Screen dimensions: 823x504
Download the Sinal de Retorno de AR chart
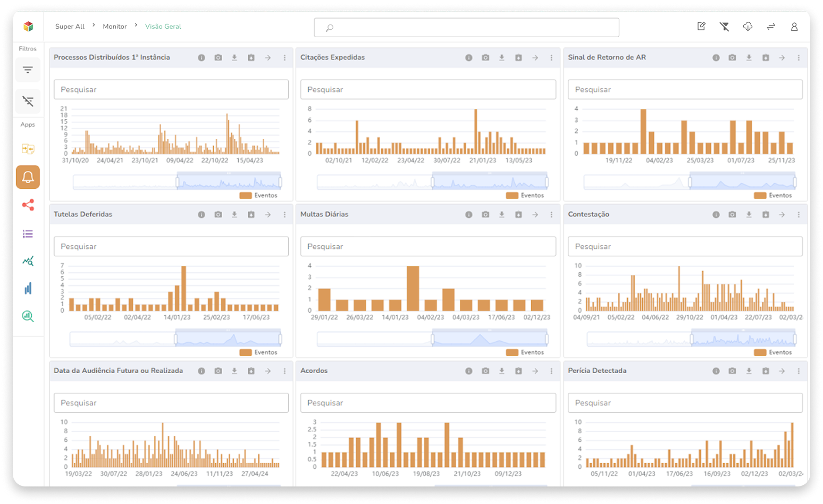[749, 57]
